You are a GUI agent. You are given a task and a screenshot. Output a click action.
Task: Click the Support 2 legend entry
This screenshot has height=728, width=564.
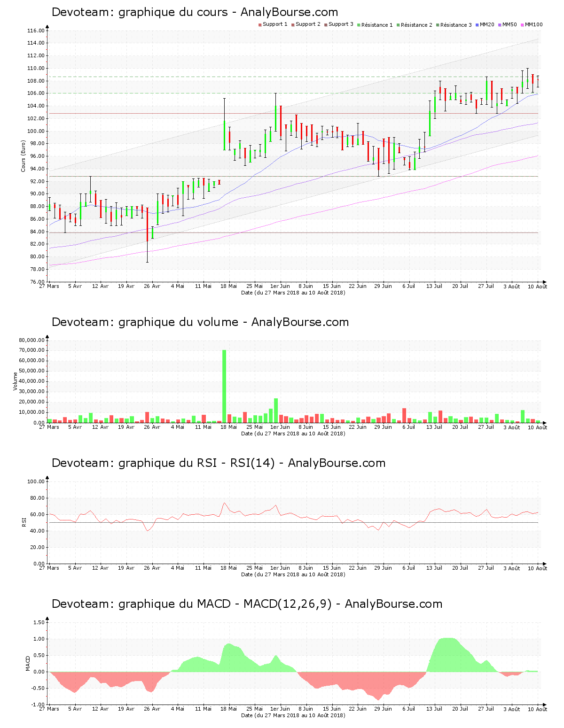pos(306,24)
